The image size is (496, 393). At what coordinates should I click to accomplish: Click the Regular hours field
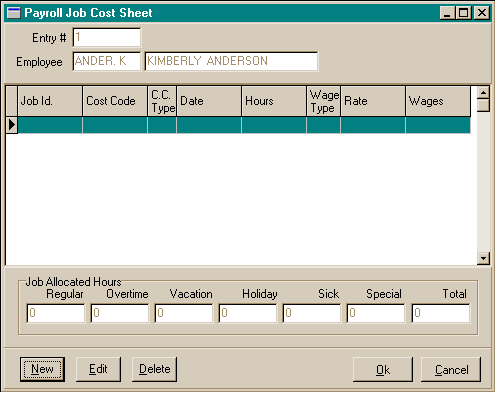(x=56, y=313)
